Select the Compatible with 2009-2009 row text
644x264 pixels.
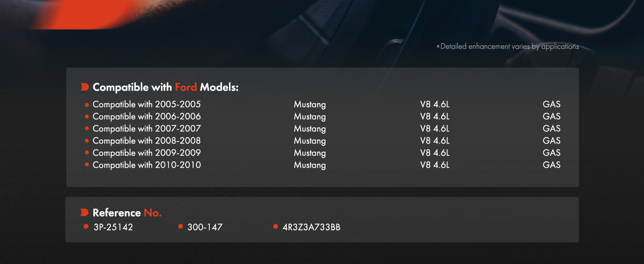(x=146, y=153)
